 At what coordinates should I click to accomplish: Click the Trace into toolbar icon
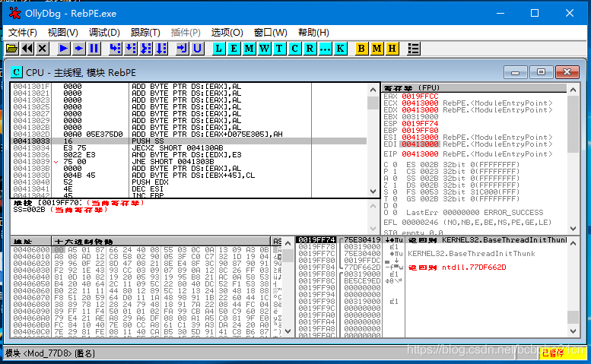pyautogui.click(x=146, y=48)
